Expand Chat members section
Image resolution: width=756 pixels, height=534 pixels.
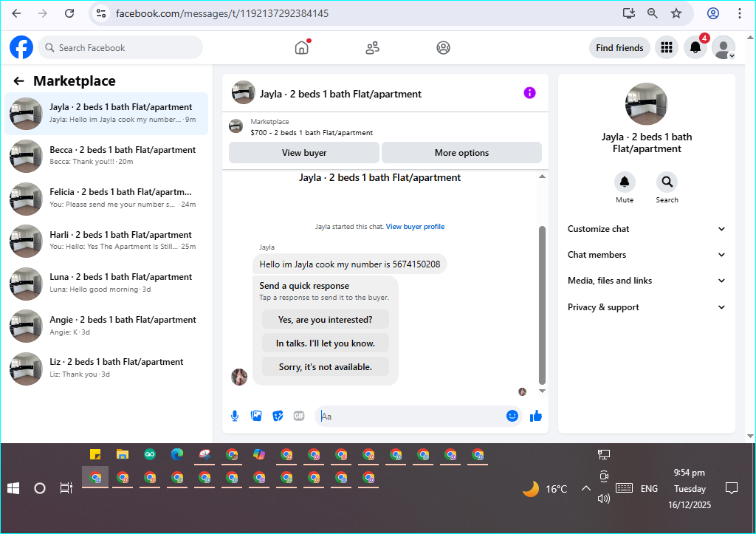[x=647, y=255]
